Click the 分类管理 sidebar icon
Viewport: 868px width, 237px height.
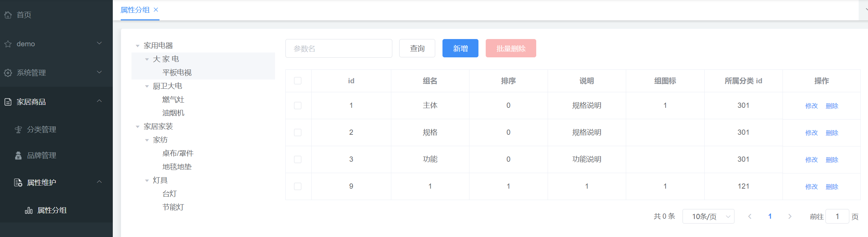pos(18,130)
